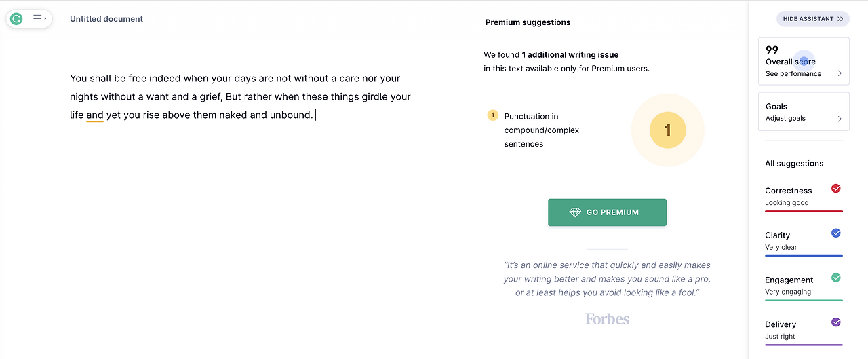The height and width of the screenshot is (359, 868).
Task: Click the small yellow number 1 badge
Action: click(x=493, y=115)
